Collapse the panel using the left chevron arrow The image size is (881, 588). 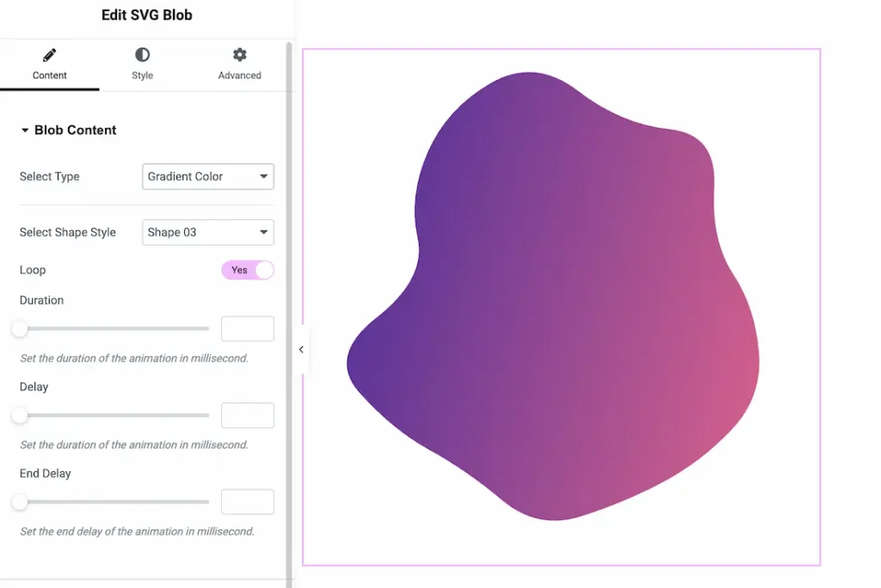pos(301,350)
